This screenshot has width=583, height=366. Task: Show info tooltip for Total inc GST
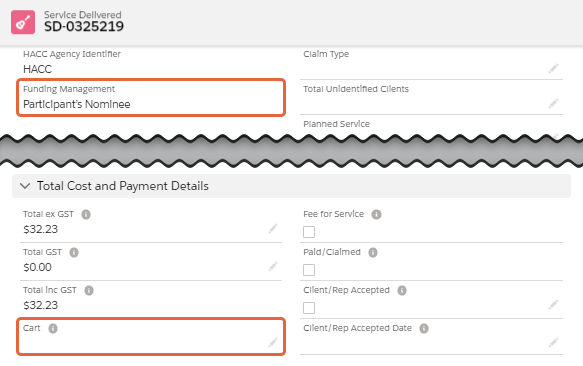[x=89, y=290]
